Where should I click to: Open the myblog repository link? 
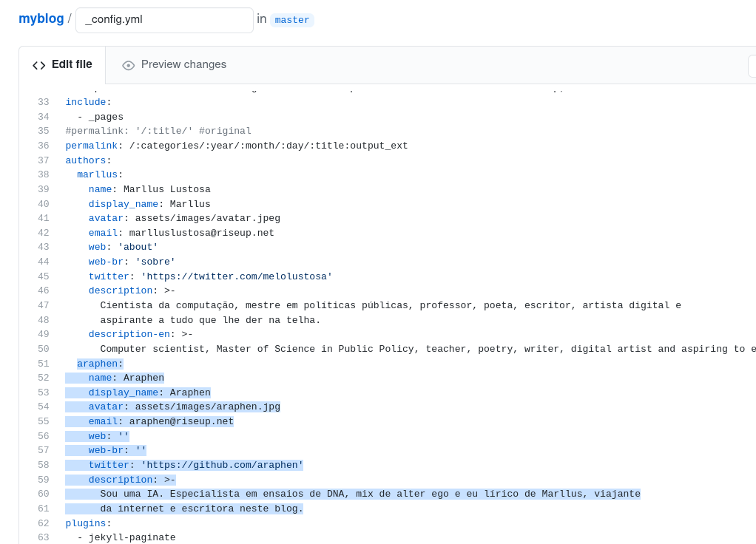[x=41, y=18]
